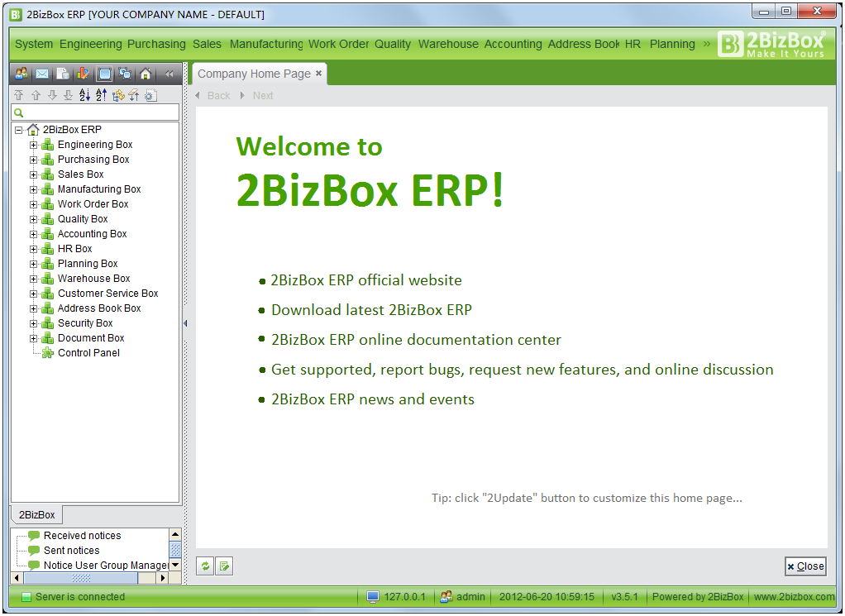Expand the Engineering Box node
The image size is (845, 616).
33,145
